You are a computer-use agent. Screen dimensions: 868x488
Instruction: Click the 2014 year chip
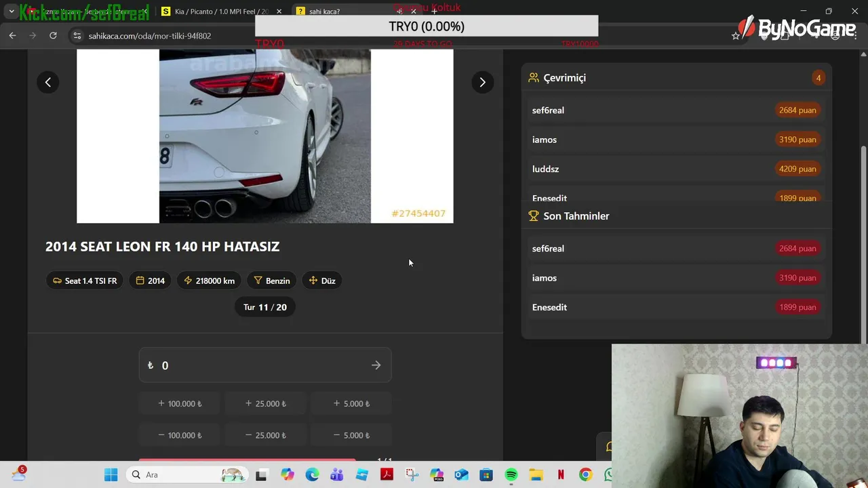tap(150, 281)
